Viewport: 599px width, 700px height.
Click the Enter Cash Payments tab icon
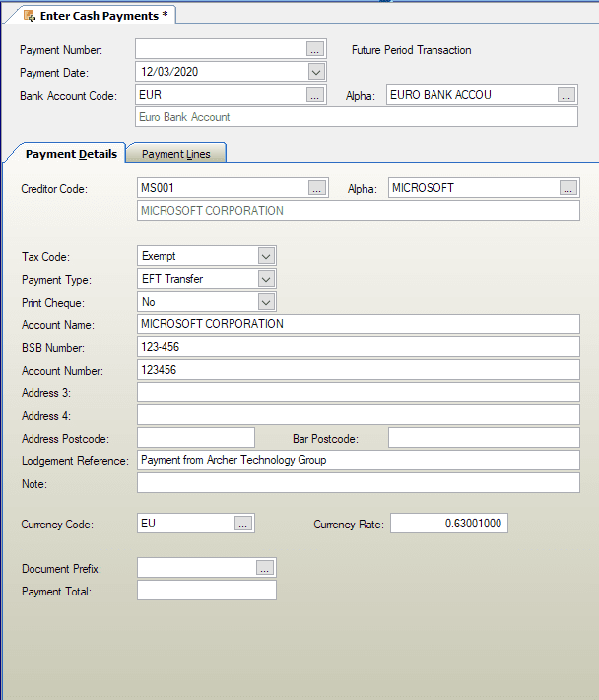[x=30, y=16]
